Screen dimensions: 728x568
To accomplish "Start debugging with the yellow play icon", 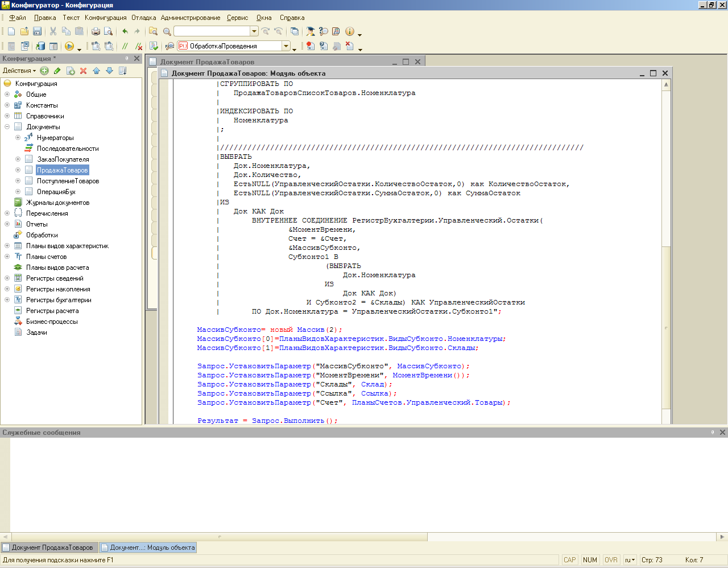I will click(69, 46).
